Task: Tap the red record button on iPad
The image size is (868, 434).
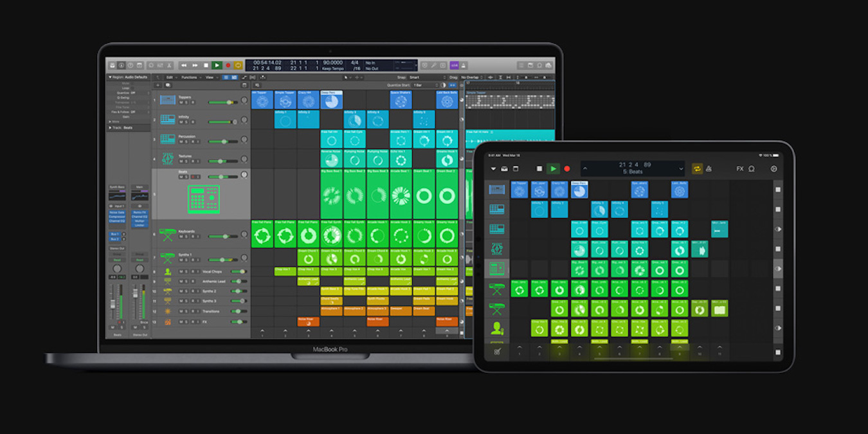Action: point(566,169)
